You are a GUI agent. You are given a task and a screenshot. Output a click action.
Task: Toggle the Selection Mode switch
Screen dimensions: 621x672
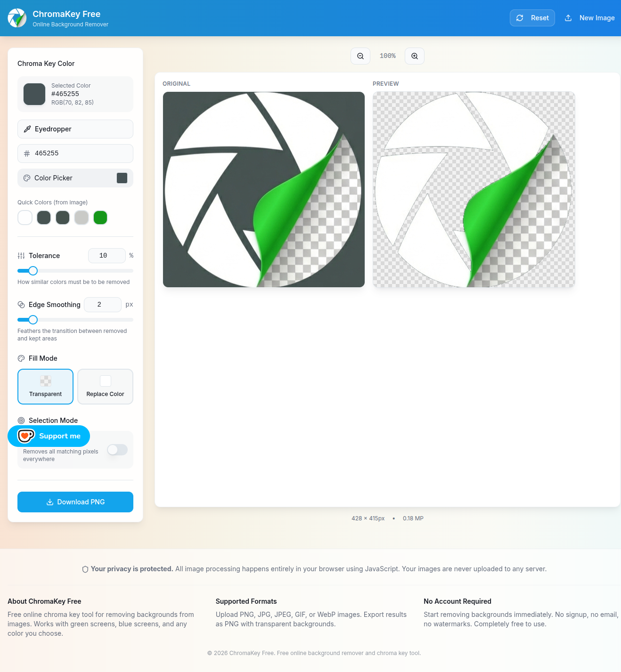pyautogui.click(x=117, y=450)
